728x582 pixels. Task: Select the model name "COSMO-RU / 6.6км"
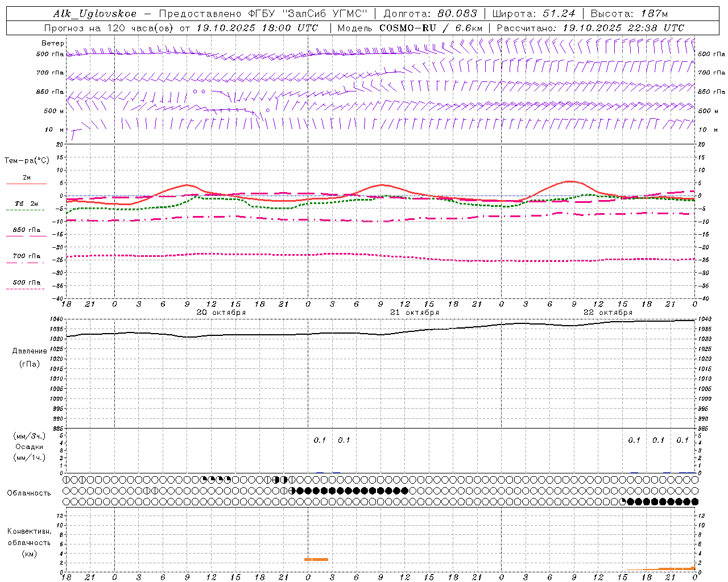click(x=431, y=28)
